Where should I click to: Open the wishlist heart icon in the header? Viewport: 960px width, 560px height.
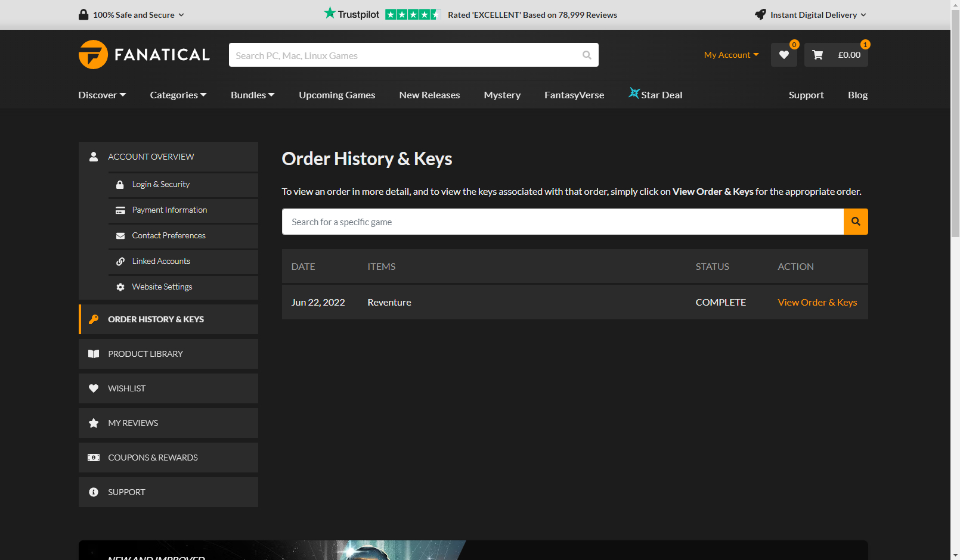[x=784, y=55]
